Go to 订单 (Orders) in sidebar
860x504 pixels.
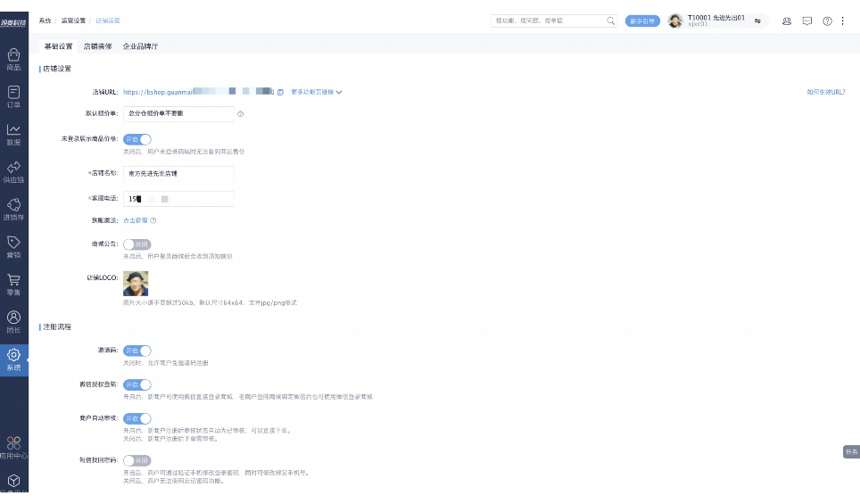pyautogui.click(x=13, y=95)
